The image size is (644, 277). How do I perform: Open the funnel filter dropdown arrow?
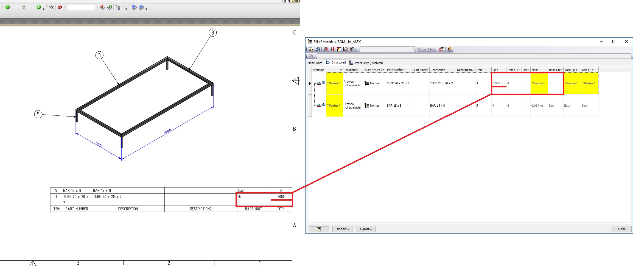pyautogui.click(x=123, y=7)
